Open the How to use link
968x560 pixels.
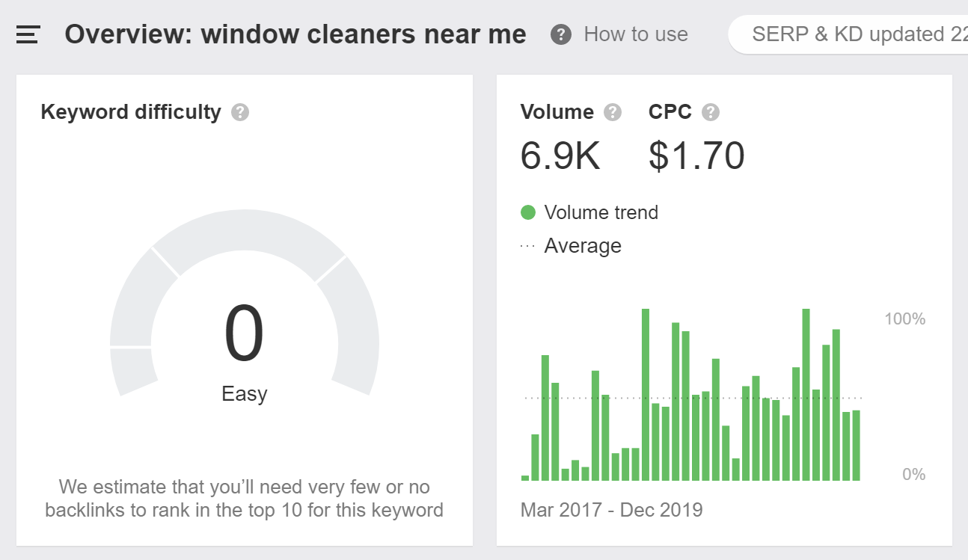pyautogui.click(x=635, y=34)
